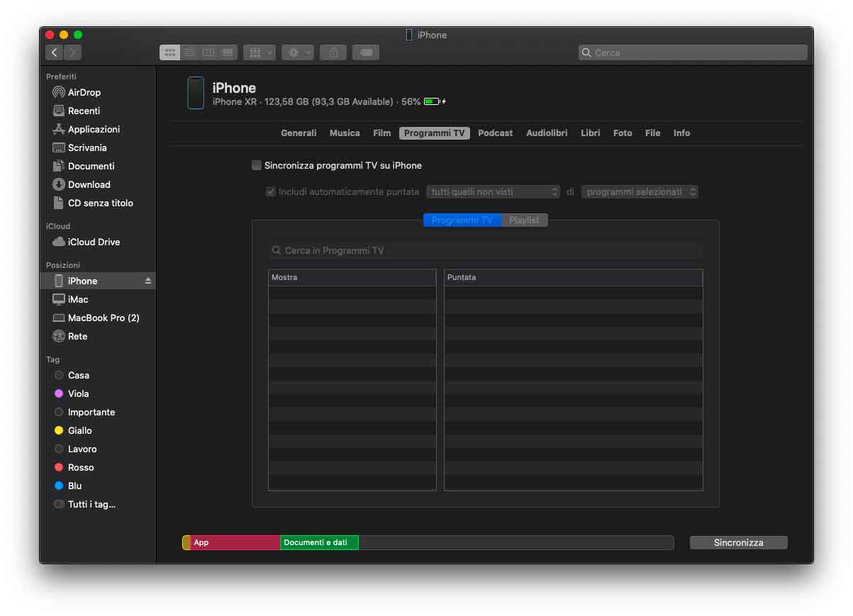Select the Programmi TV segmented button
Image resolution: width=853 pixels, height=616 pixels.
point(462,220)
